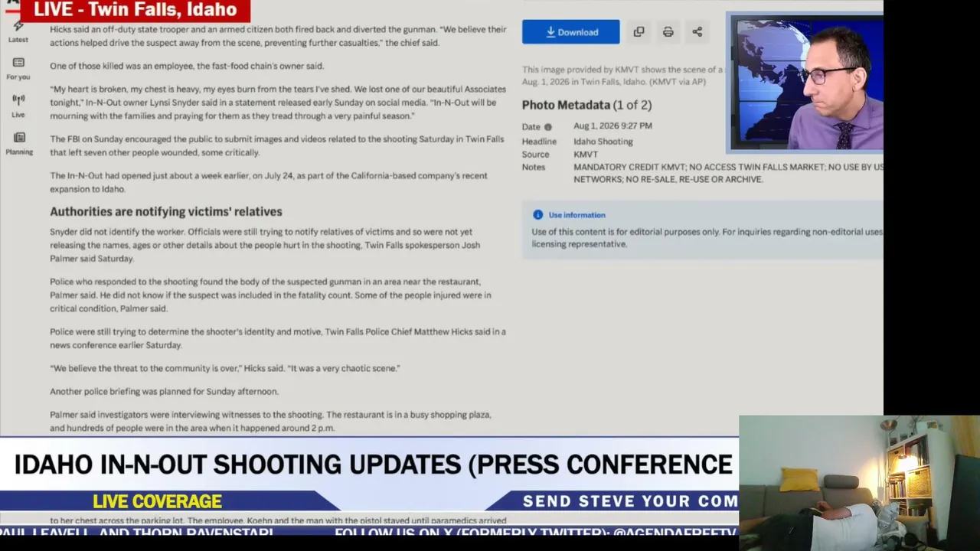This screenshot has width=980, height=551.
Task: Click the living room webcam thumbnail
Action: coord(859,483)
